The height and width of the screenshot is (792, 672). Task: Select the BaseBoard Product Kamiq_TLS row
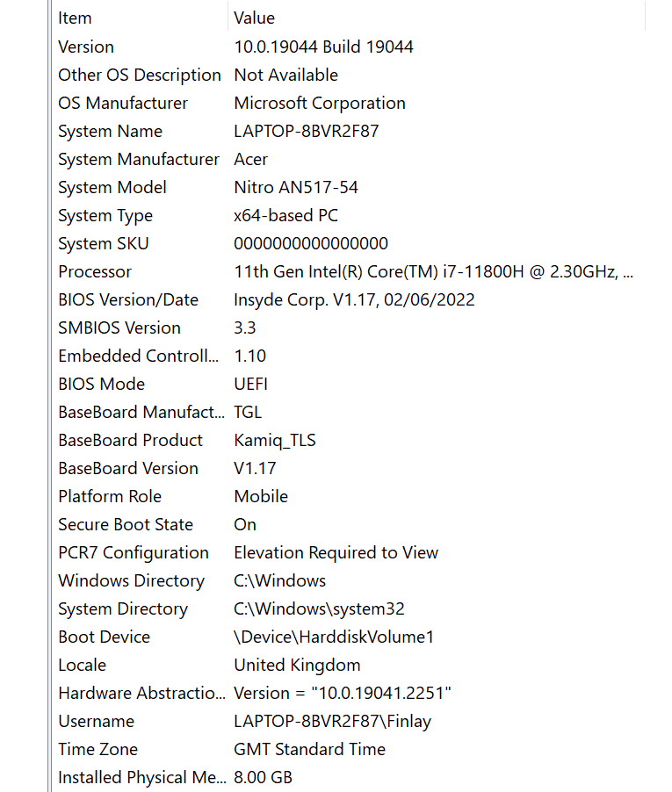[349, 440]
